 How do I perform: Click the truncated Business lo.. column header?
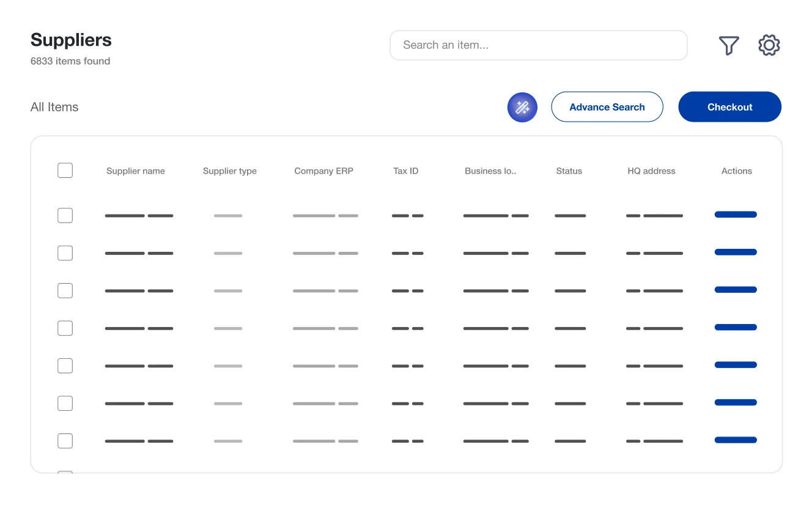(x=490, y=171)
